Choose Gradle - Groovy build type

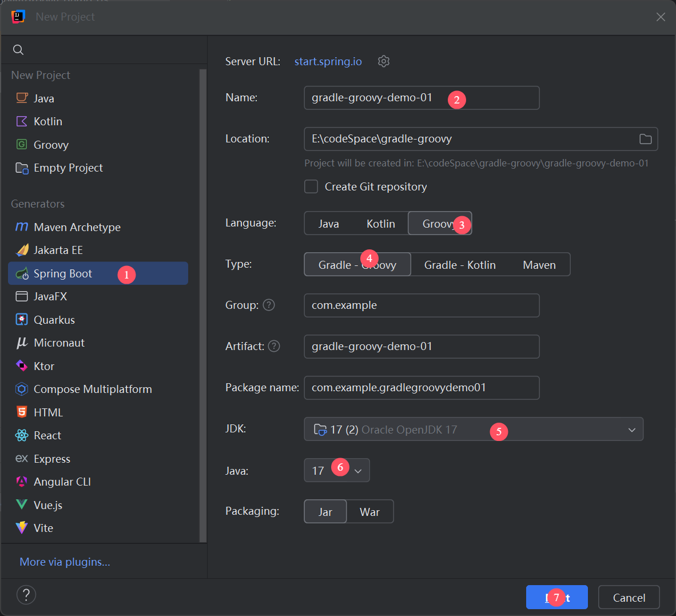point(357,265)
